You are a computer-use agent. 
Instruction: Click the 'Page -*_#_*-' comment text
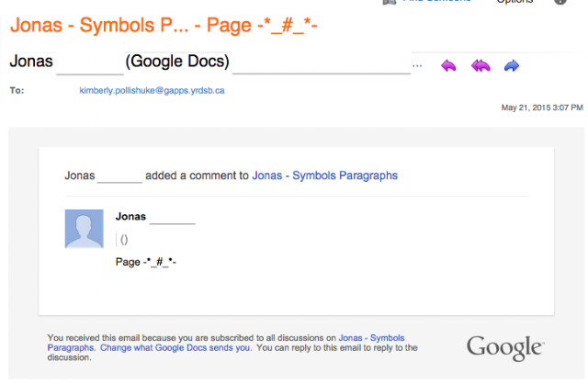tap(146, 262)
